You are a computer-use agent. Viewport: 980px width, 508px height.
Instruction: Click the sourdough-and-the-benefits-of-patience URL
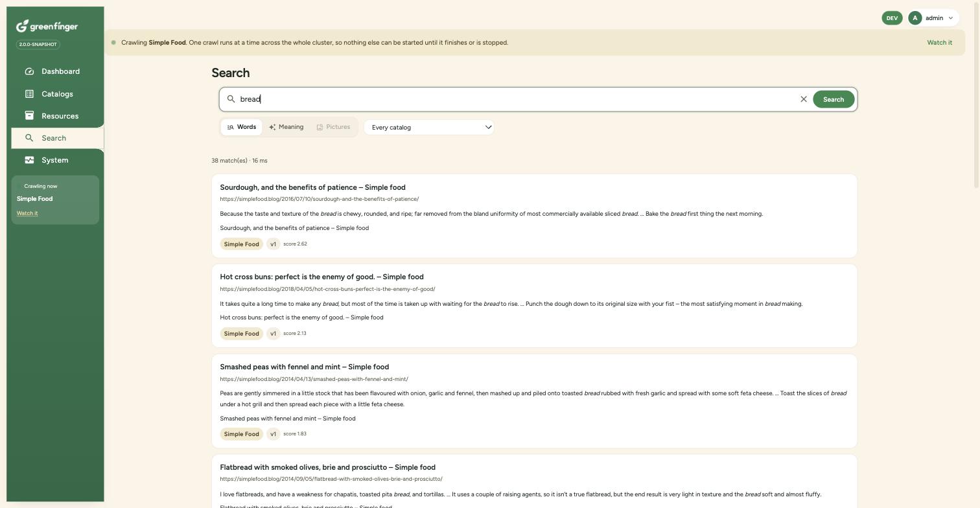(x=319, y=199)
